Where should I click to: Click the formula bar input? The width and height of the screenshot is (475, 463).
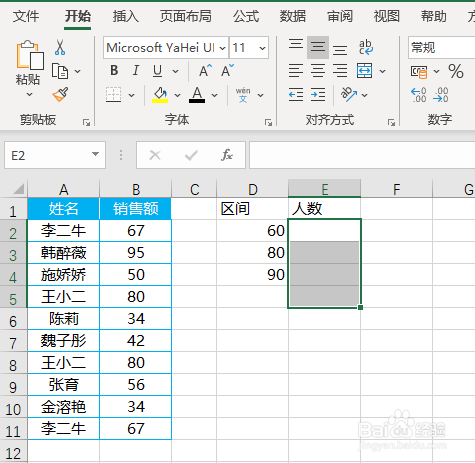[362, 155]
